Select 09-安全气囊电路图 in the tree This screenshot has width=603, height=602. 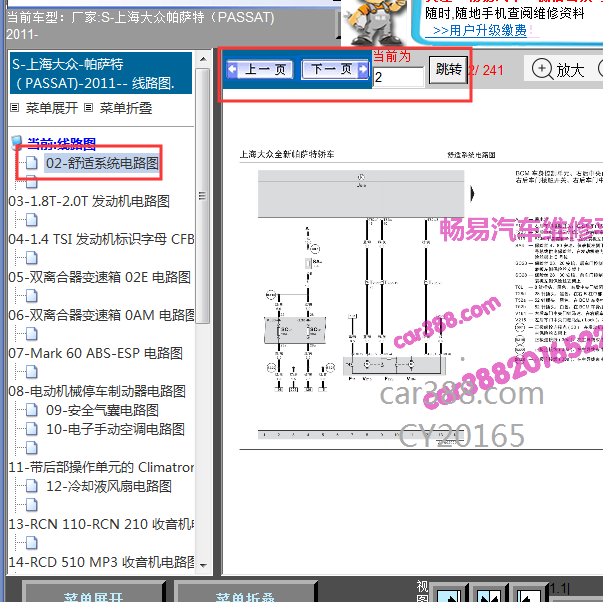[102, 410]
